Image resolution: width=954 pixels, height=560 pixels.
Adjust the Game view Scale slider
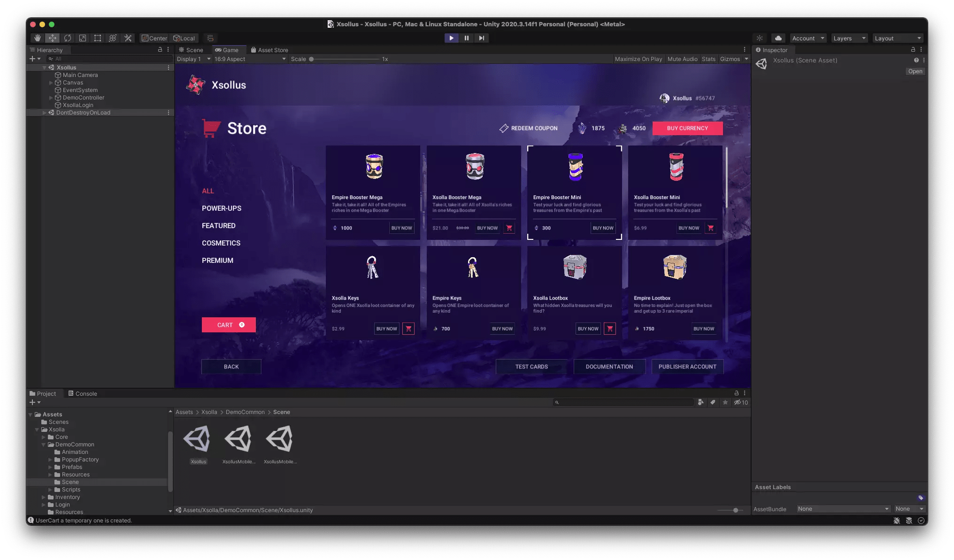click(x=344, y=59)
